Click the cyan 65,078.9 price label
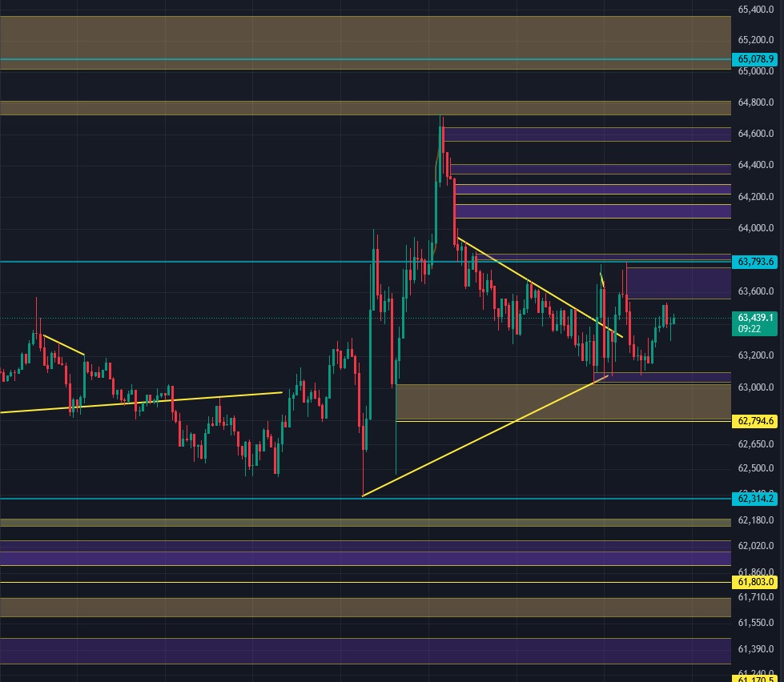The width and height of the screenshot is (784, 682). [x=754, y=59]
